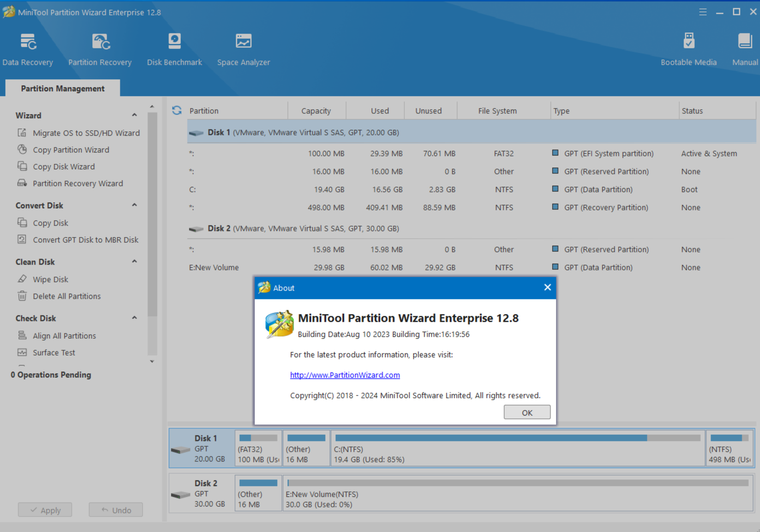Click the Undo button

coord(116,510)
